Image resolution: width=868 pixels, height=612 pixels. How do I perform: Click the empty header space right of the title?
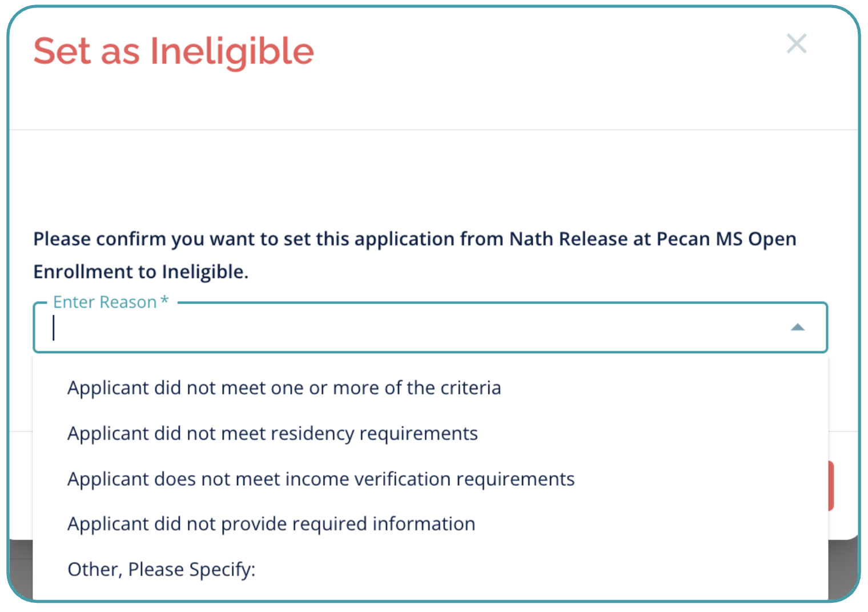[x=542, y=57]
